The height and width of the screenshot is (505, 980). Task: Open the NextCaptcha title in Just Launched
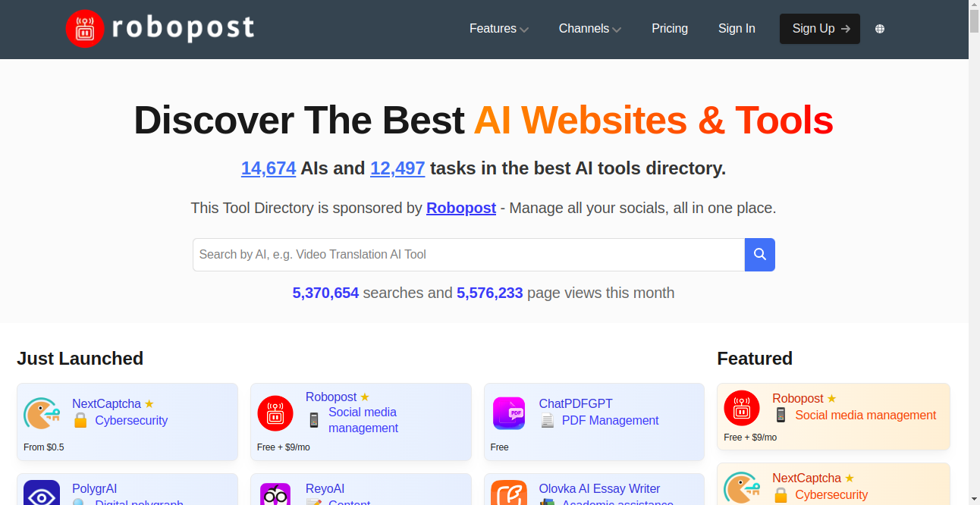[x=107, y=404]
